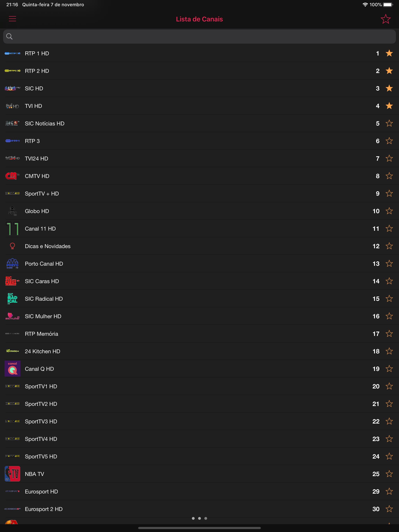The image size is (399, 532).
Task: Mark SportTV1 HD as favorite
Action: 389,386
